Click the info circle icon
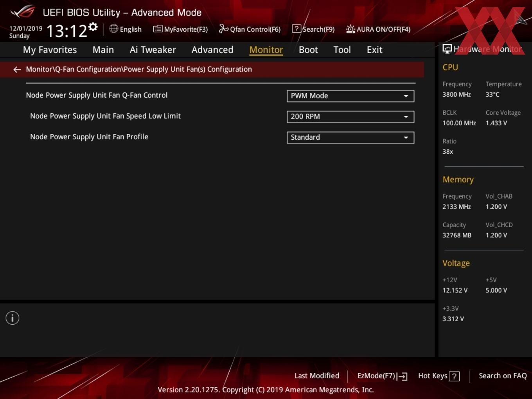Image resolution: width=532 pixels, height=399 pixels. pyautogui.click(x=13, y=318)
